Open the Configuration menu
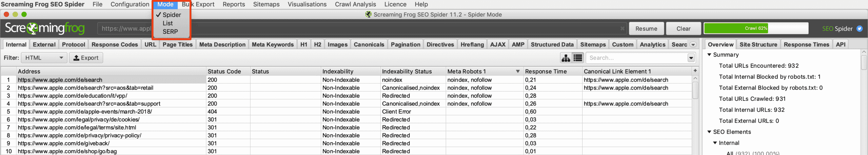 130,4
